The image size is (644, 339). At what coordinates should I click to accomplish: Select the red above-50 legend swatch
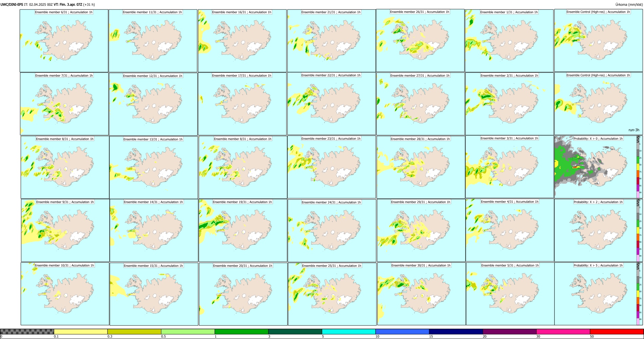pos(617,332)
